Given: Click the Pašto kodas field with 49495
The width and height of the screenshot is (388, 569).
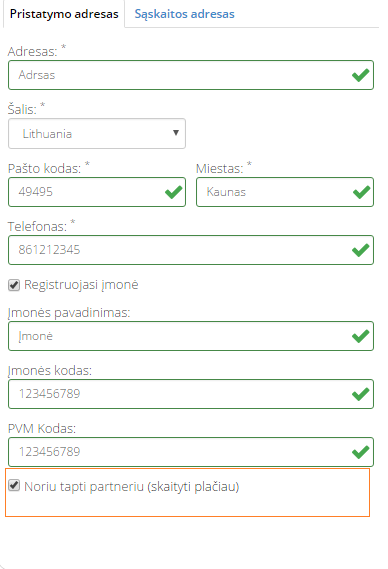Looking at the screenshot, I should (x=97, y=192).
